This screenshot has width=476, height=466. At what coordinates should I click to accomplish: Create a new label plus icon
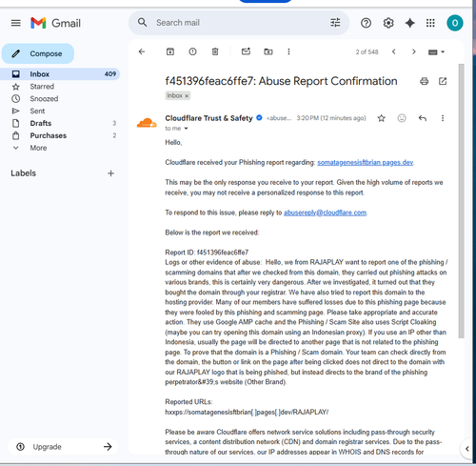[x=110, y=173]
